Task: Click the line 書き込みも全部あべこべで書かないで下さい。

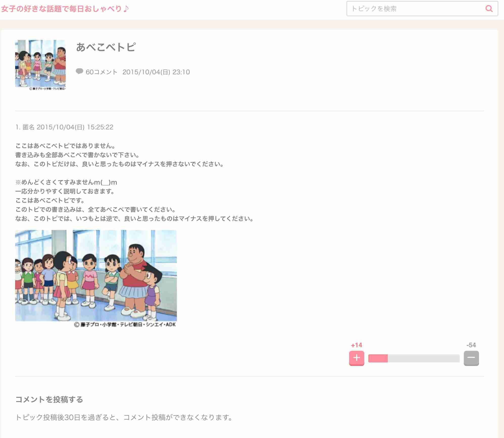Action: point(78,155)
